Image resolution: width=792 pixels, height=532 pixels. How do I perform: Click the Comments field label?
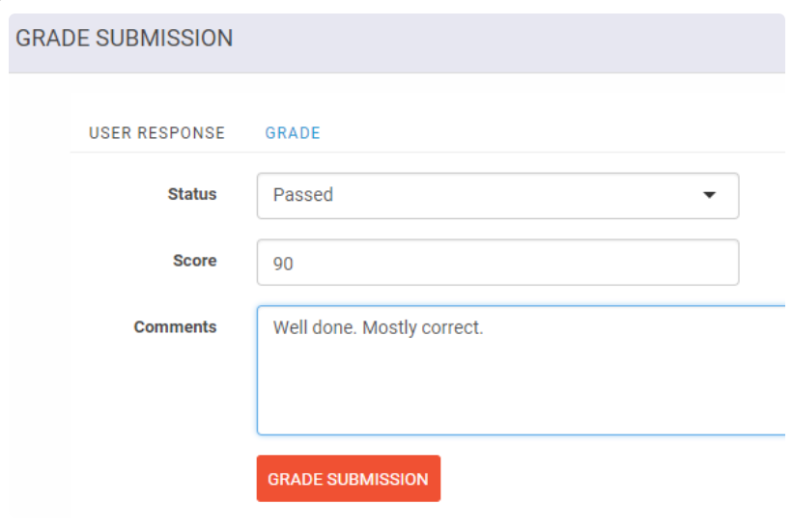[175, 327]
